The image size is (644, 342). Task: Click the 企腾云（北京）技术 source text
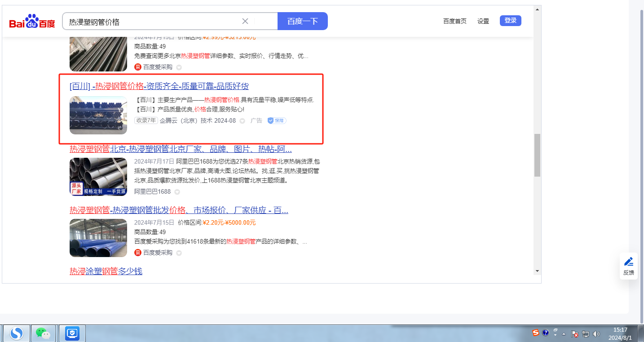point(186,120)
